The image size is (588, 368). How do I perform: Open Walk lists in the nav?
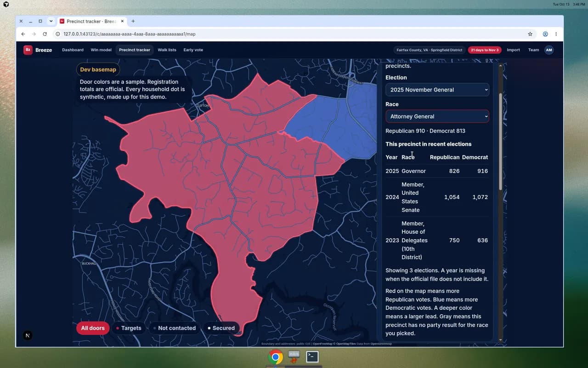[167, 50]
